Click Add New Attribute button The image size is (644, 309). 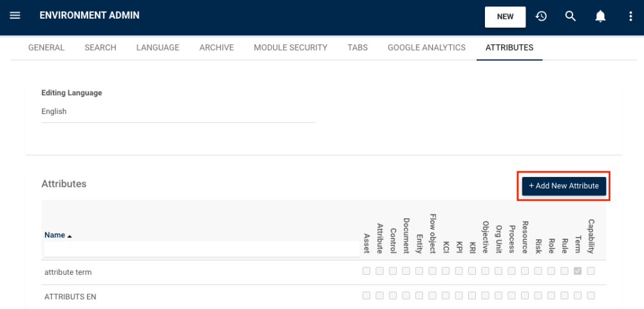coord(563,185)
